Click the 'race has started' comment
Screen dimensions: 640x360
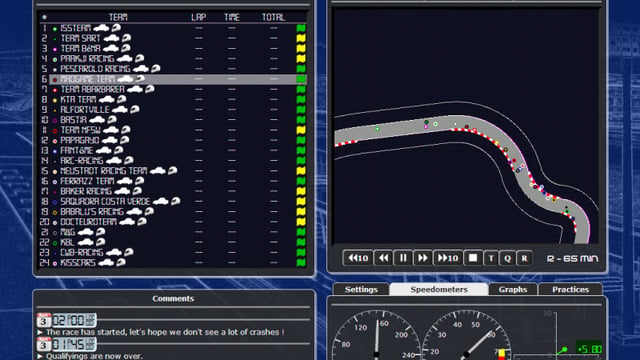pyautogui.click(x=165, y=332)
